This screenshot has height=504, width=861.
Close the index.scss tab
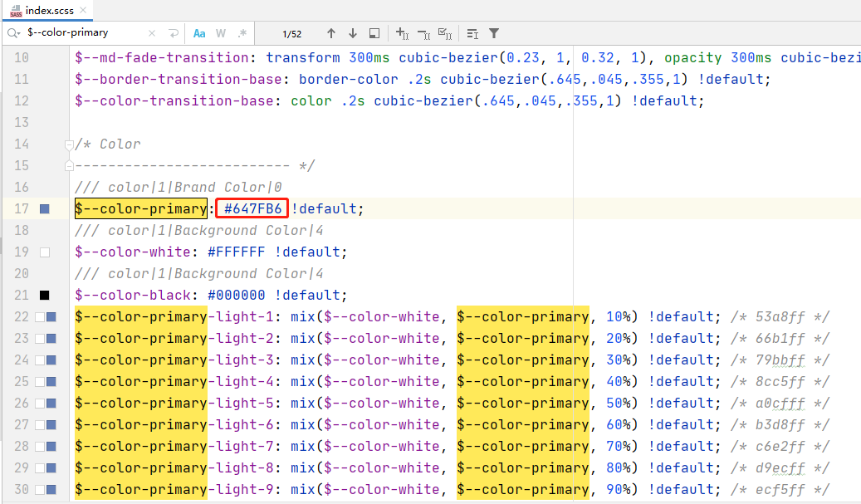tap(84, 11)
